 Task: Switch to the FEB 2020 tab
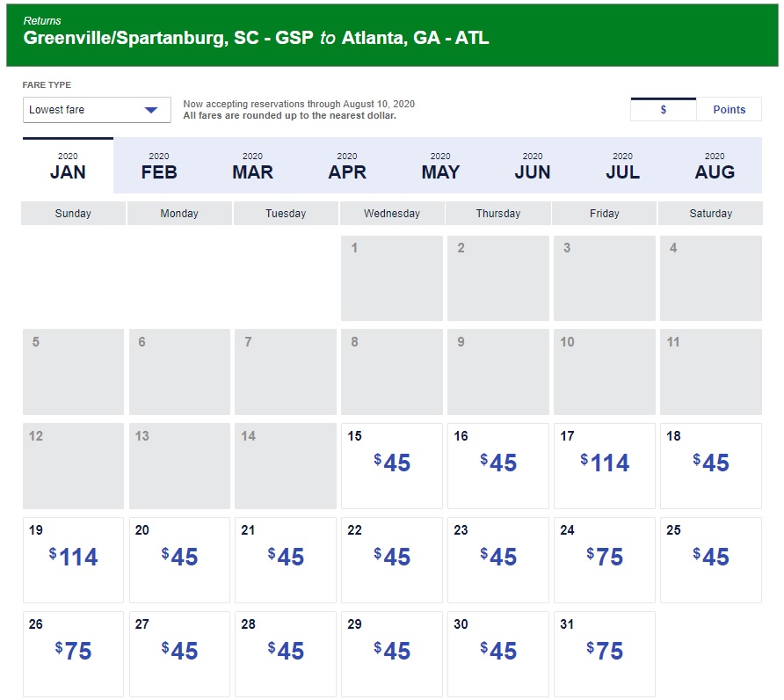[159, 165]
